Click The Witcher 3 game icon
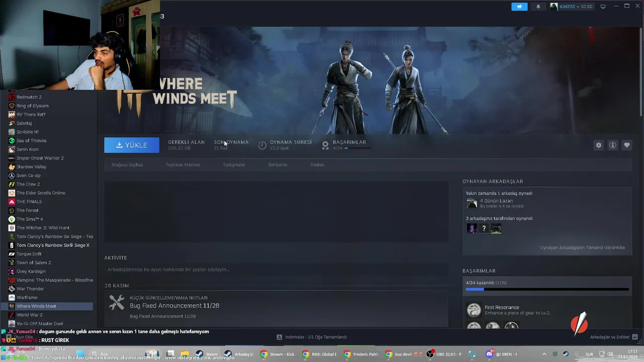 click(x=12, y=228)
